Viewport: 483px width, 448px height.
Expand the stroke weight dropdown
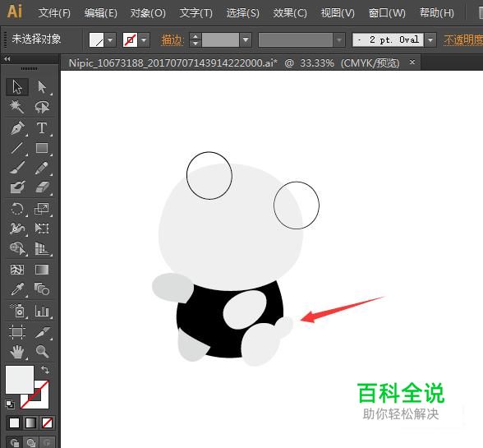click(x=246, y=39)
